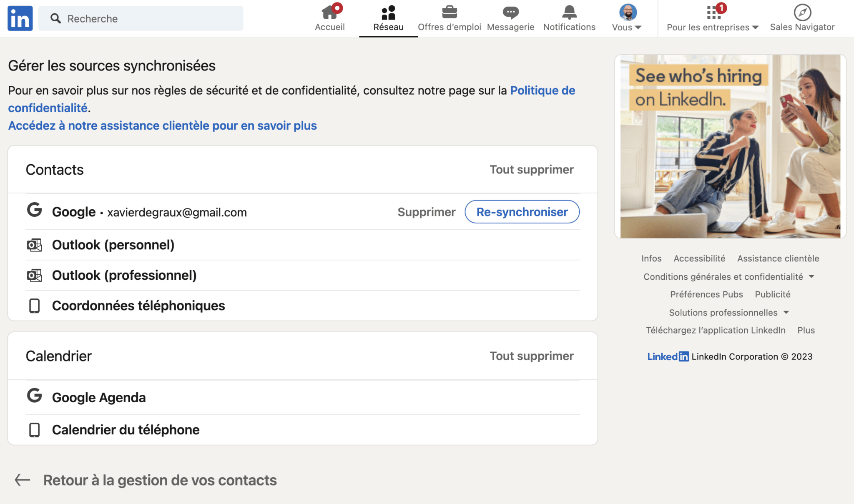Image resolution: width=854 pixels, height=504 pixels.
Task: Click the LinkedIn footer logo
Action: click(x=668, y=356)
